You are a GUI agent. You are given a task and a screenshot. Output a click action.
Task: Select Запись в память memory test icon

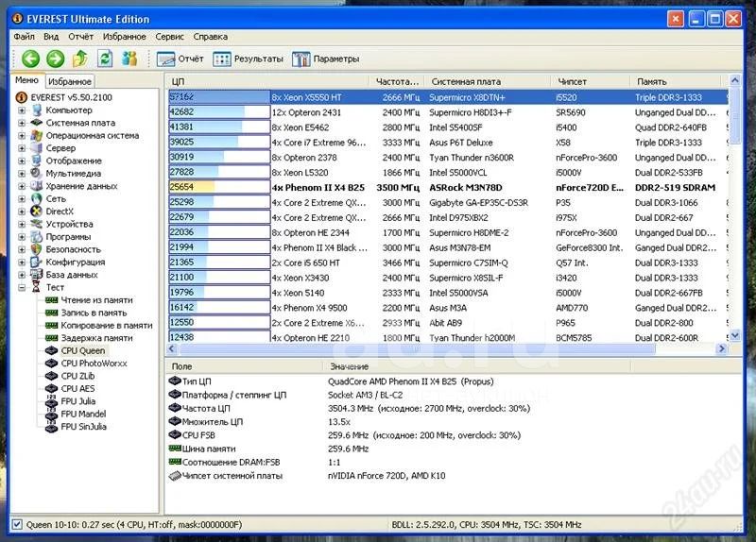tap(52, 313)
